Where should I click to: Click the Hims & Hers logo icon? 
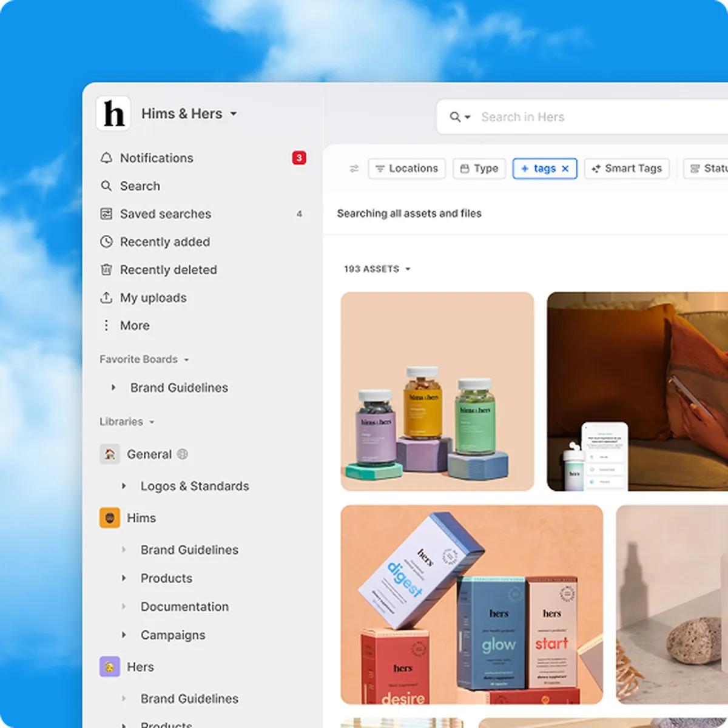point(113,113)
